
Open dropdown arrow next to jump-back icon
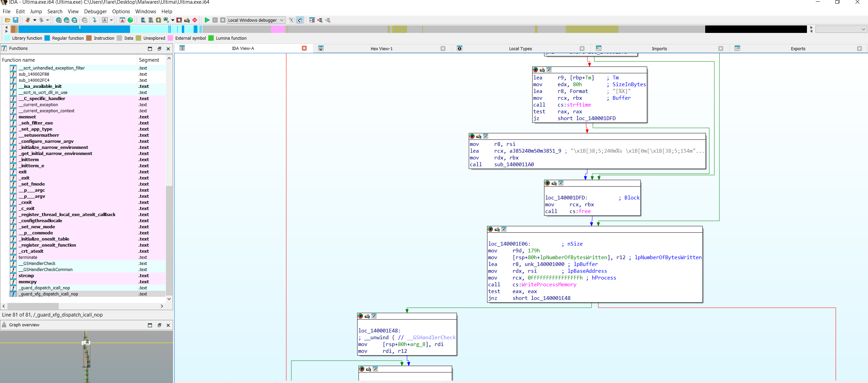coord(35,20)
